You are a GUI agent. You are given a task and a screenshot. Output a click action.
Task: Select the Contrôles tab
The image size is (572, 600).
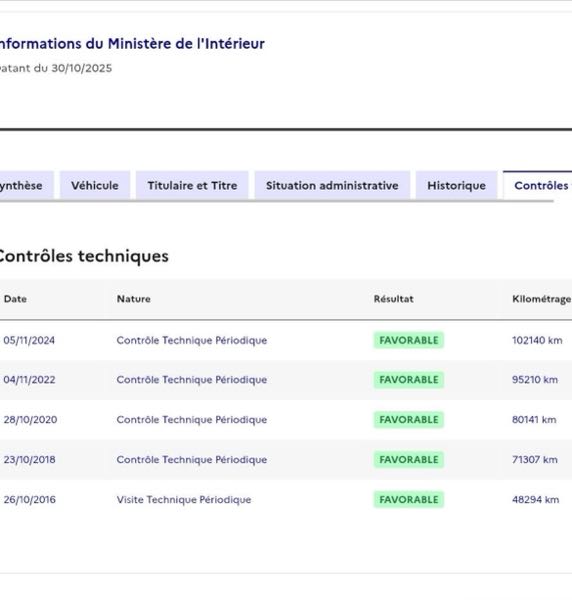coord(538,186)
